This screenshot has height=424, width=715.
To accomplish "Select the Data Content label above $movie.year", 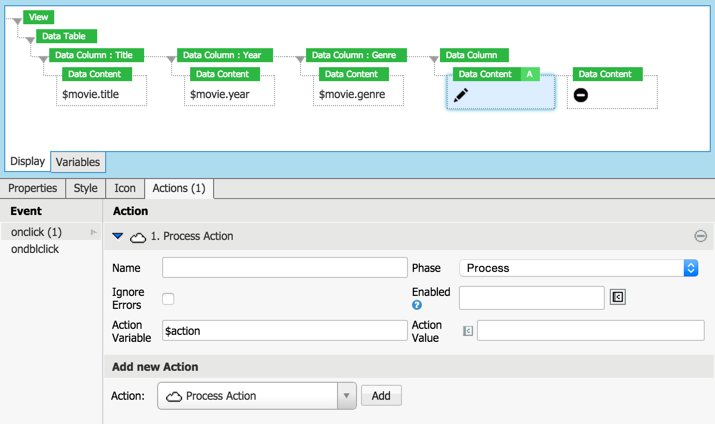I will [225, 74].
